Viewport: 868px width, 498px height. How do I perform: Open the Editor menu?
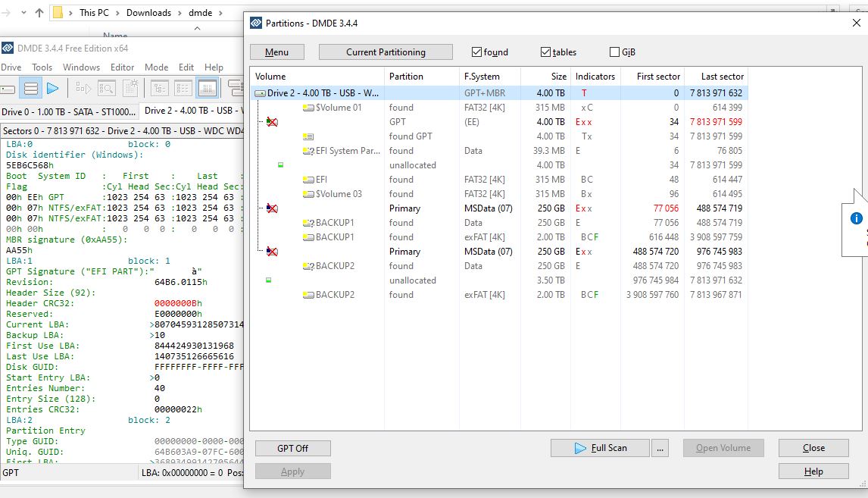[123, 67]
